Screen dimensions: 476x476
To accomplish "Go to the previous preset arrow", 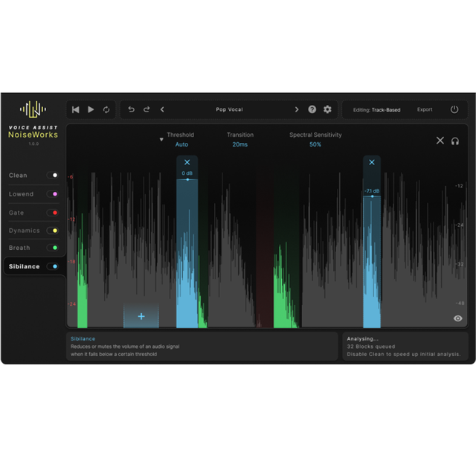I will pyautogui.click(x=162, y=109).
